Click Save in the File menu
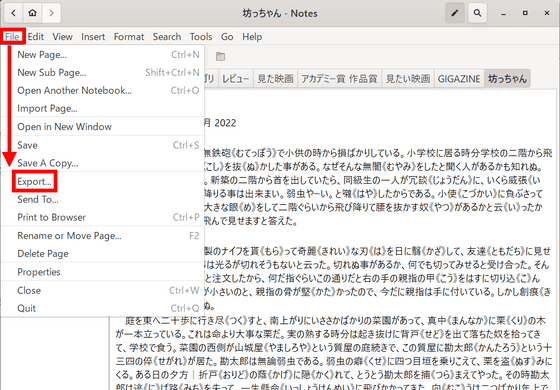The width and height of the screenshot is (560, 390). pos(103,145)
